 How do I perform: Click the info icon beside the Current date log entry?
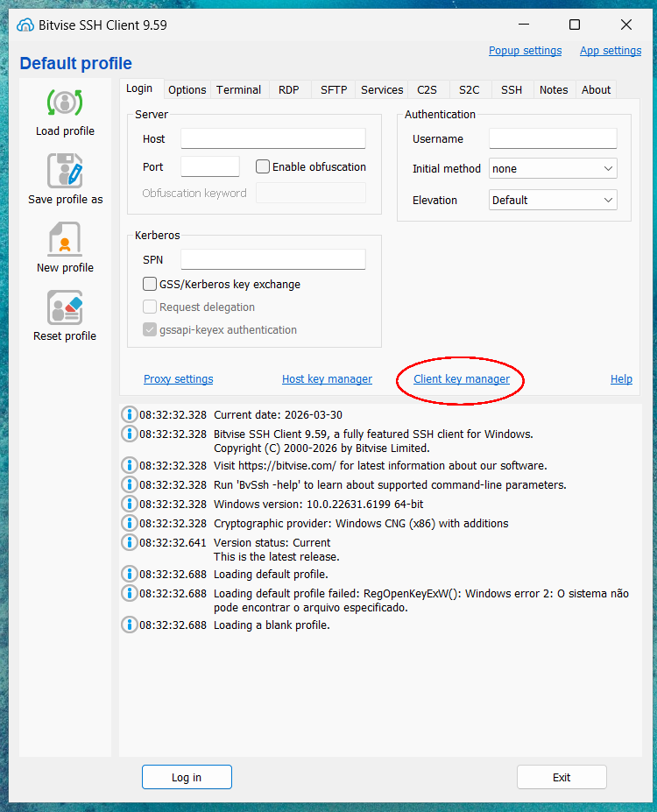129,414
